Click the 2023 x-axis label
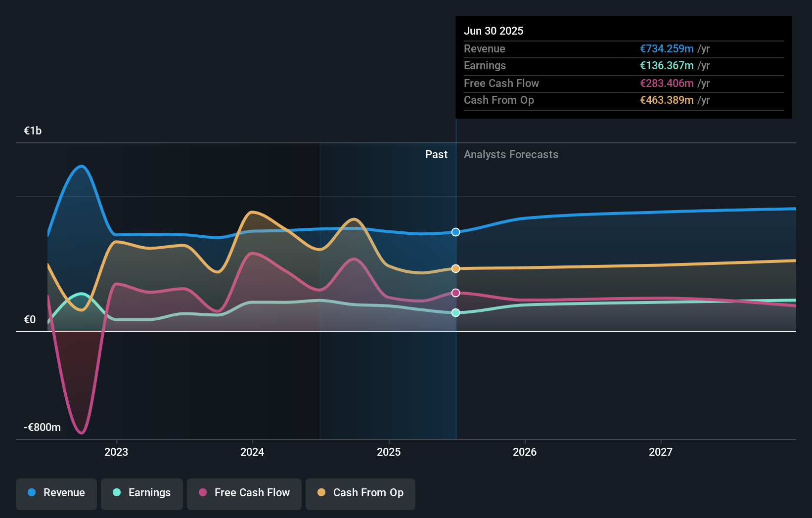The height and width of the screenshot is (518, 812). pos(116,452)
